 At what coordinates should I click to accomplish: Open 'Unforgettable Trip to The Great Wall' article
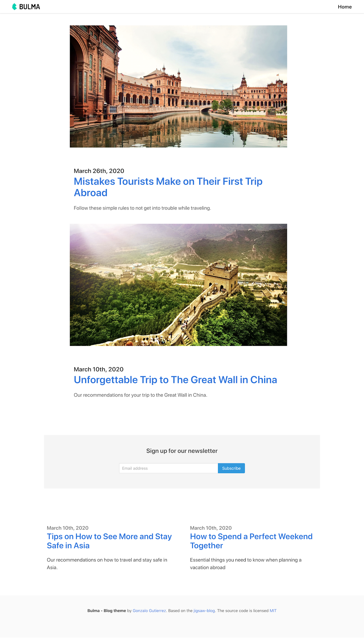pos(175,380)
